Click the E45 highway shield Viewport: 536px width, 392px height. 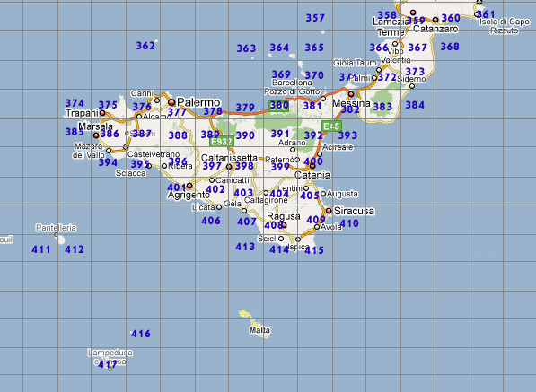(331, 126)
